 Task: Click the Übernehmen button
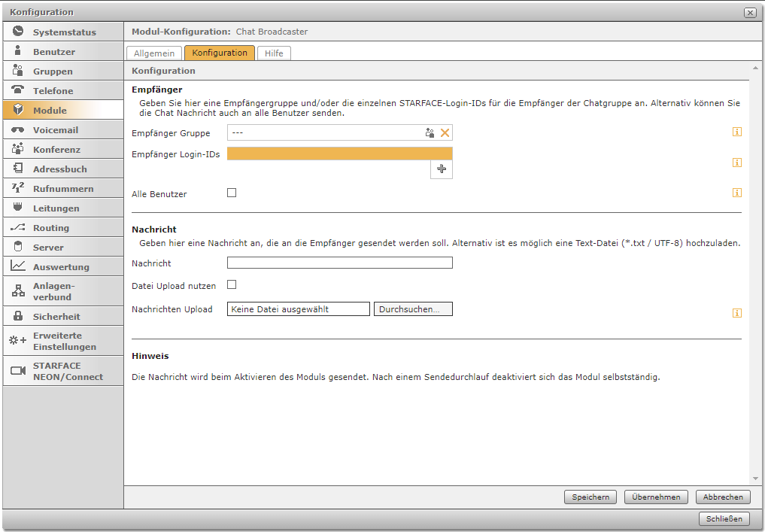(x=656, y=497)
